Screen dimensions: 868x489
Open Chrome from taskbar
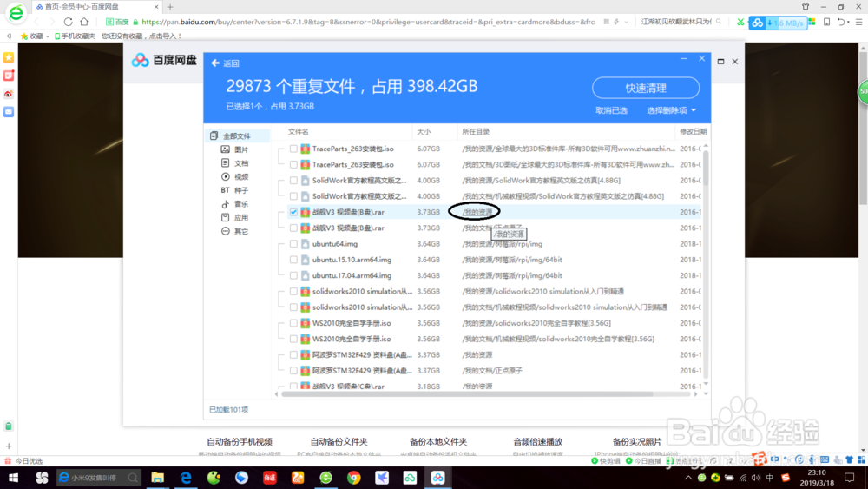point(354,478)
